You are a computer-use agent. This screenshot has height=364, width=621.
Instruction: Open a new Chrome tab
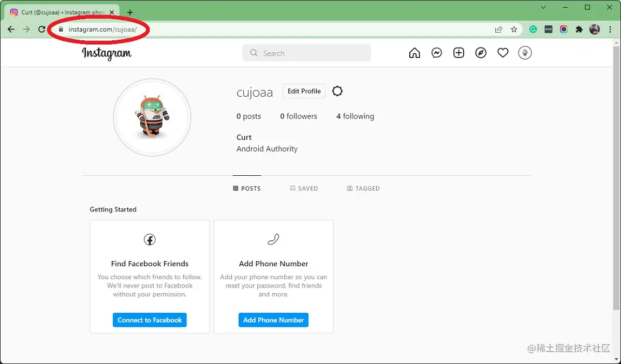pyautogui.click(x=130, y=12)
